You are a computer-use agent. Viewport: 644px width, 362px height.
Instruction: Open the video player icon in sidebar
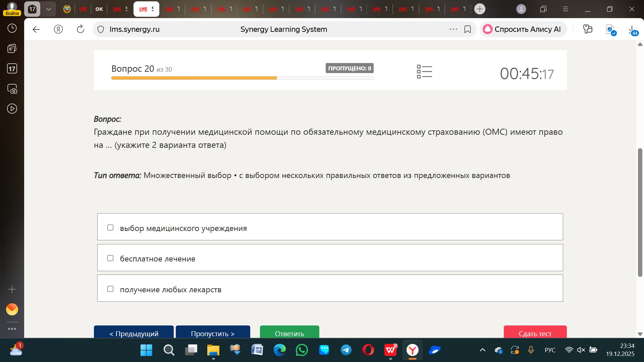(x=12, y=109)
